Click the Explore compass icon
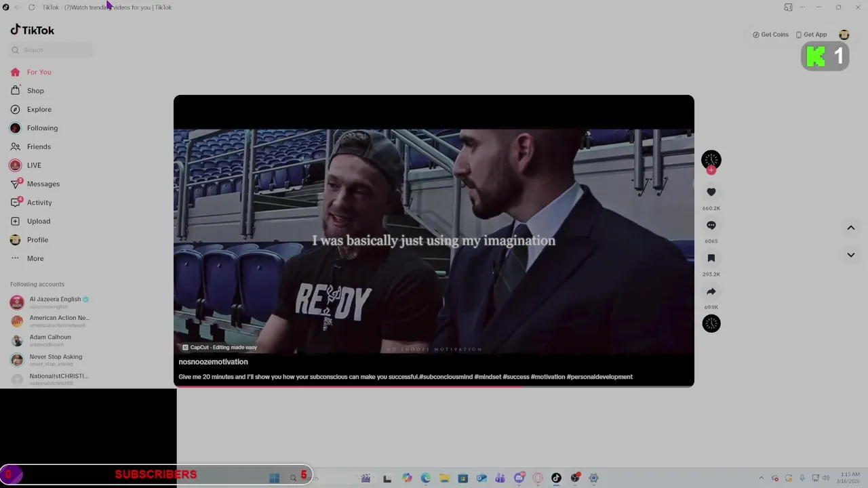The image size is (868, 488). pyautogui.click(x=15, y=109)
